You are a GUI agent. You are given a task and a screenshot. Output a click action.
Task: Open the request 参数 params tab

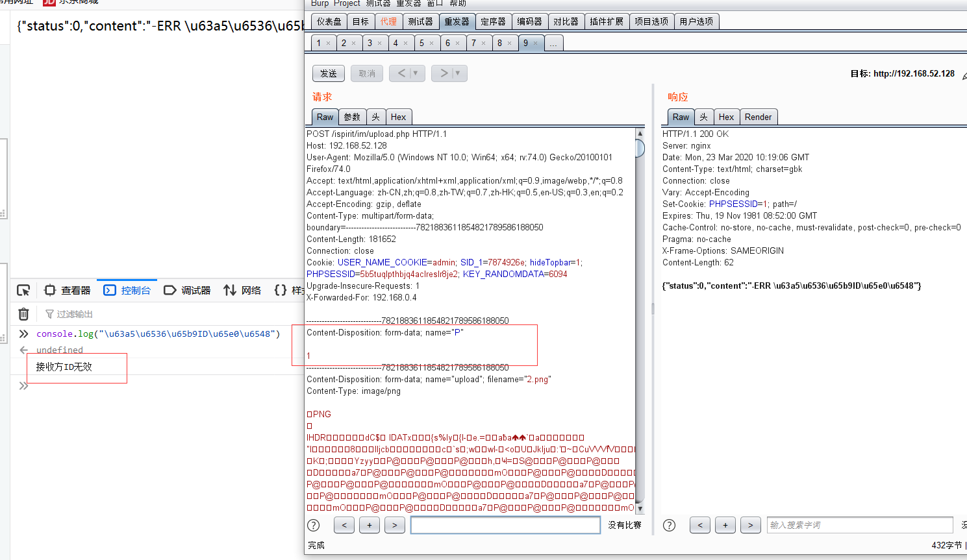tap(352, 117)
